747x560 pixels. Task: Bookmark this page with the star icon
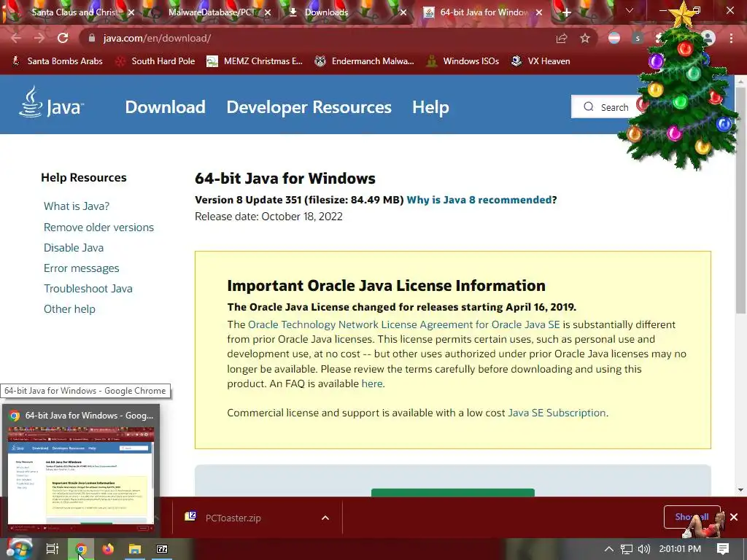click(x=585, y=39)
